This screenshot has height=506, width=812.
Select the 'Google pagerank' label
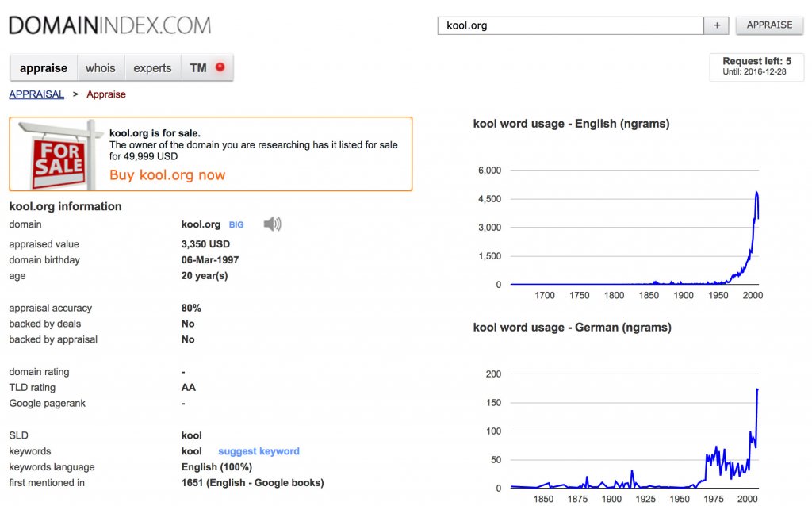tap(47, 404)
